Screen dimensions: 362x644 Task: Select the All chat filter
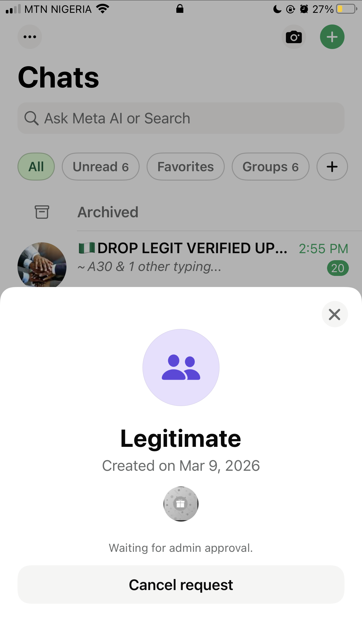tap(36, 167)
